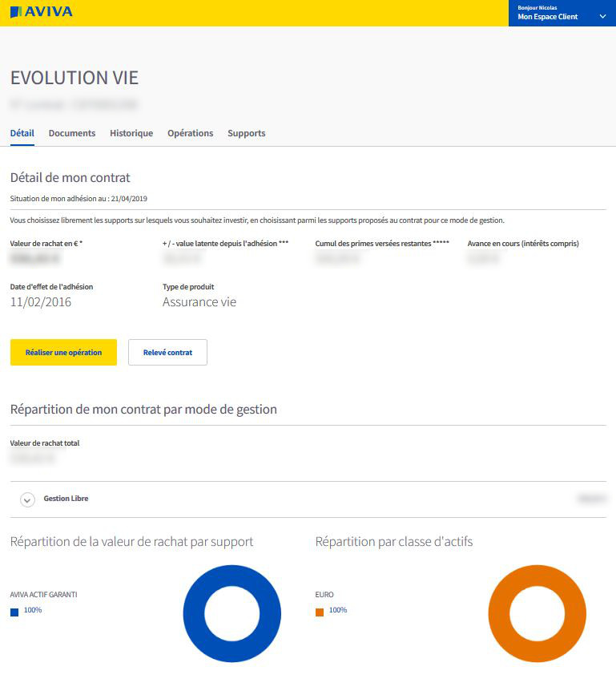The image size is (616, 675).
Task: Click the EURO asset class label
Action: (x=324, y=595)
